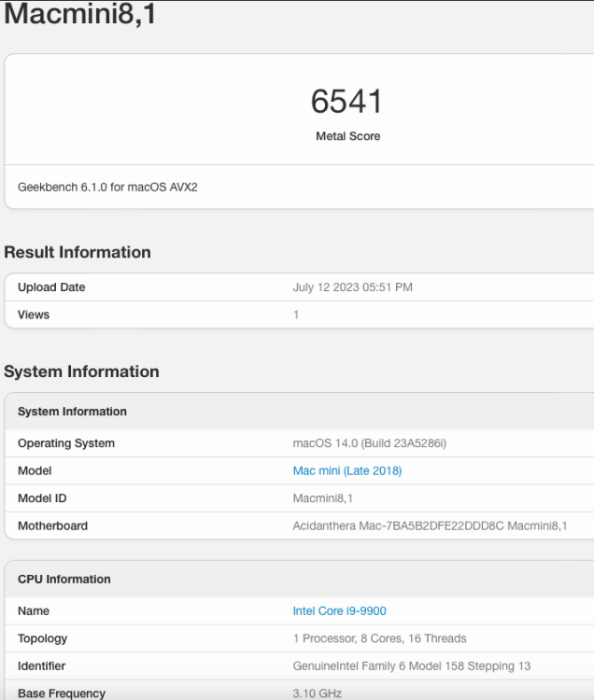Click the Base Frequency label

pyautogui.click(x=62, y=693)
